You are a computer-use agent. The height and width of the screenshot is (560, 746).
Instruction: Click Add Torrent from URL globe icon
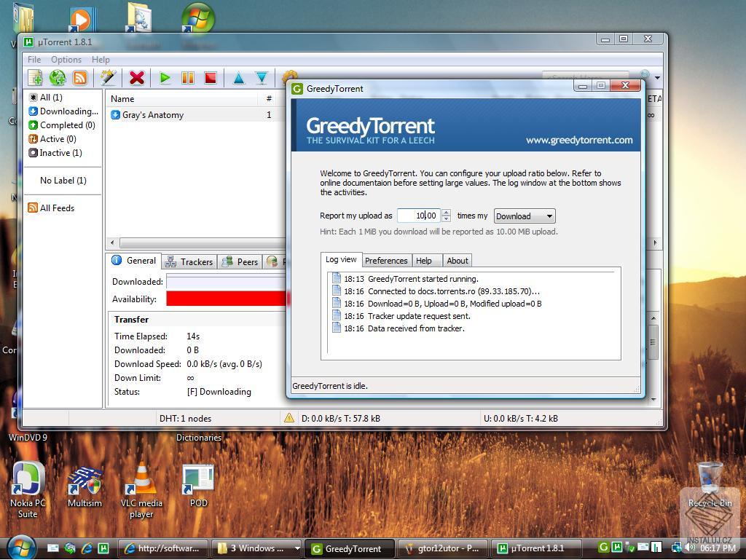point(58,77)
